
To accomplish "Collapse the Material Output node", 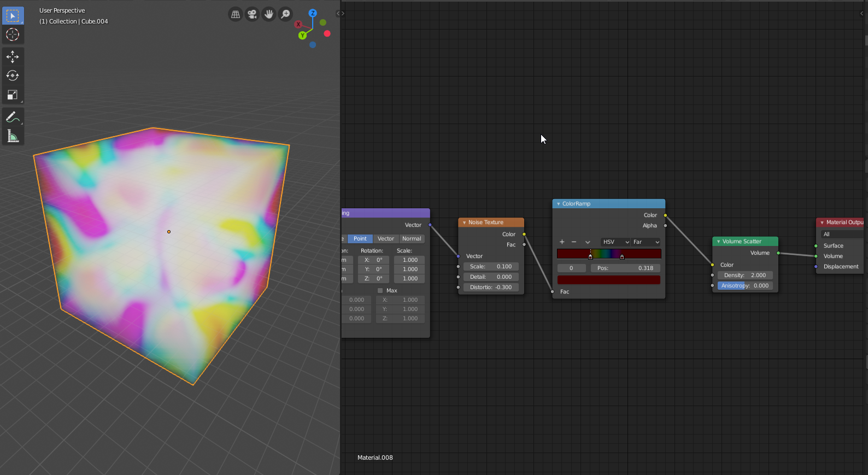I will click(822, 222).
